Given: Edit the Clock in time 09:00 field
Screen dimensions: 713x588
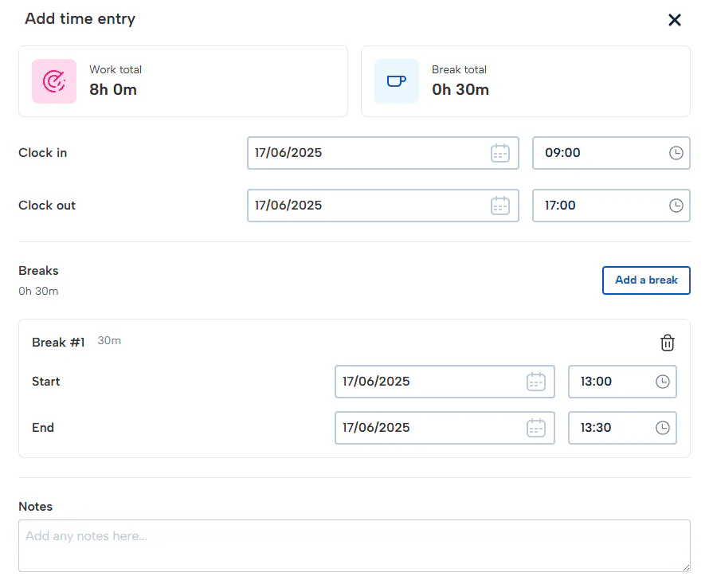Looking at the screenshot, I should pos(597,153).
